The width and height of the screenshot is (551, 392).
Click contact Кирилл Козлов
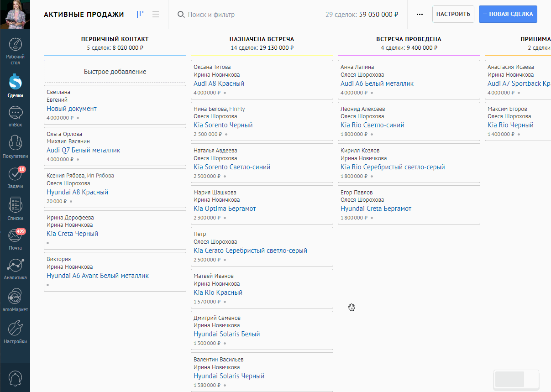(360, 151)
